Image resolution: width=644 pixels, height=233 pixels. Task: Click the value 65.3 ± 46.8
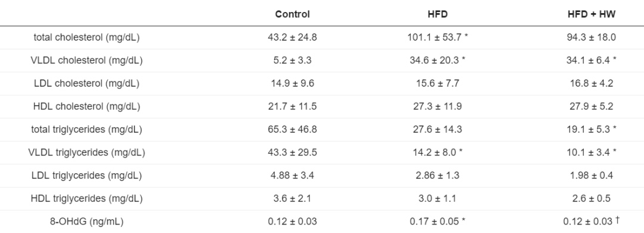click(292, 130)
